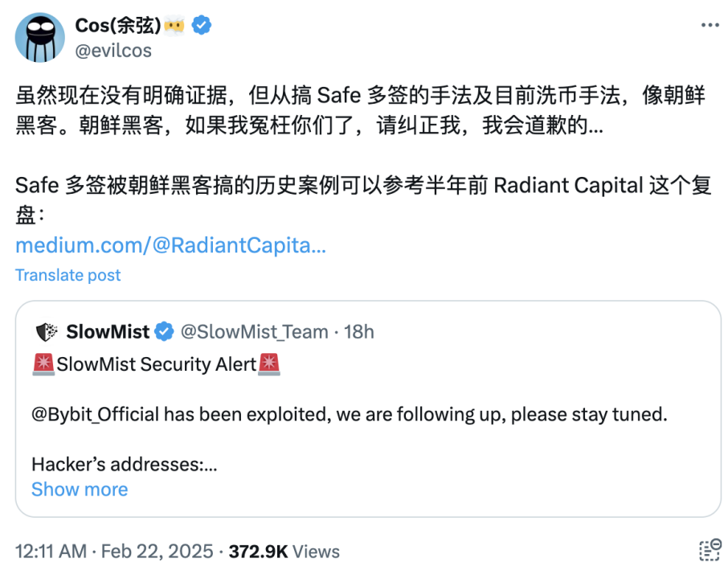The width and height of the screenshot is (728, 579).
Task: Open the more options (⋯) menu
Action: (x=710, y=24)
